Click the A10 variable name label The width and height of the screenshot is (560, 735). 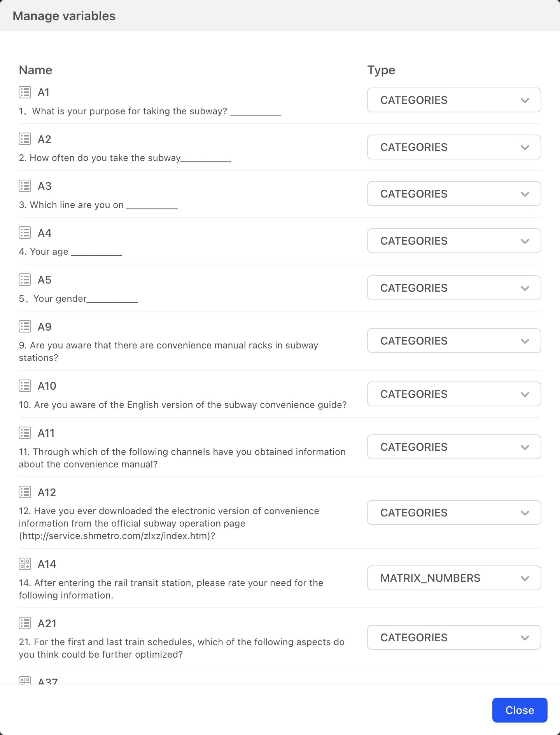point(47,386)
